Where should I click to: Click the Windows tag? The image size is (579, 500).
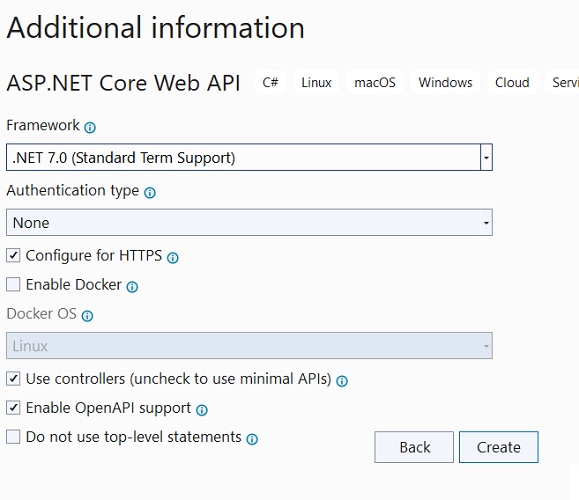(445, 82)
